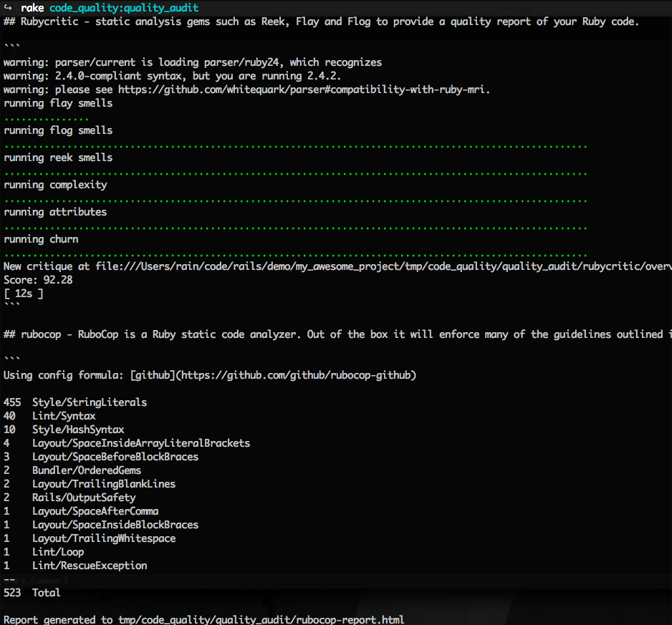Click 'Layout/TrailingWhitespace' row
Viewport: 672px width, 625px height.
90,538
